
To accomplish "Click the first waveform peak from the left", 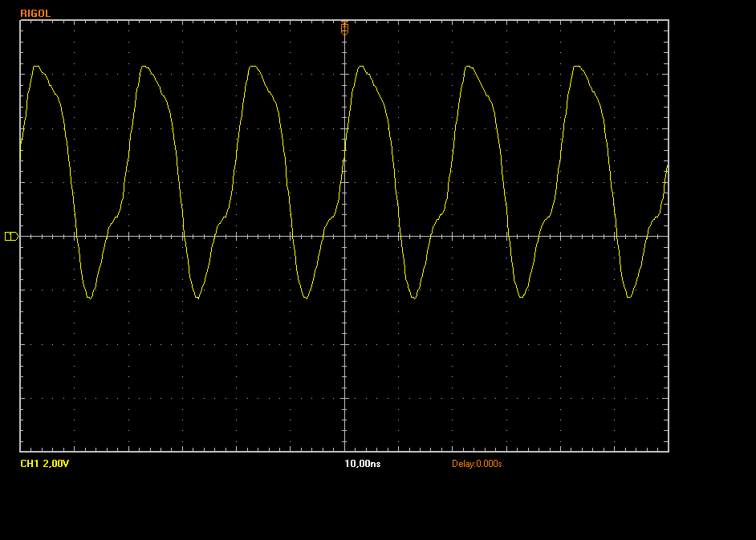I will 36,67.
